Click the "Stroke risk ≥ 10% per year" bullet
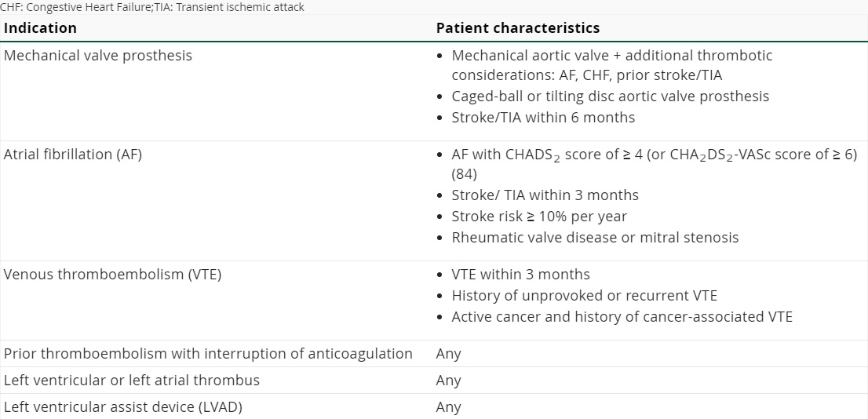Screen dimensions: 868x419 coord(539,217)
